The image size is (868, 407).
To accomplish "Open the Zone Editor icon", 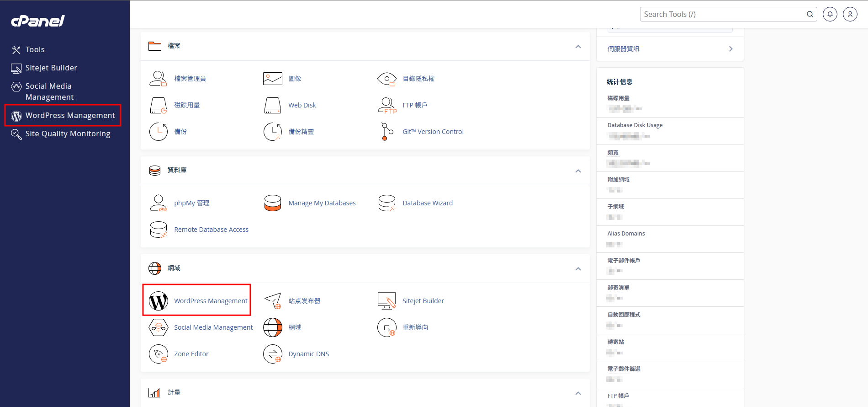I will (158, 354).
